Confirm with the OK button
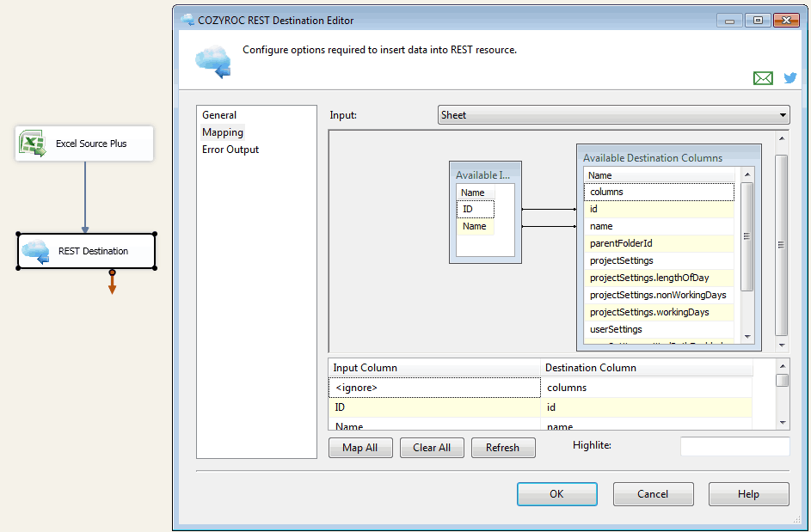Screen dimensions: 811x532 pyautogui.click(x=557, y=493)
